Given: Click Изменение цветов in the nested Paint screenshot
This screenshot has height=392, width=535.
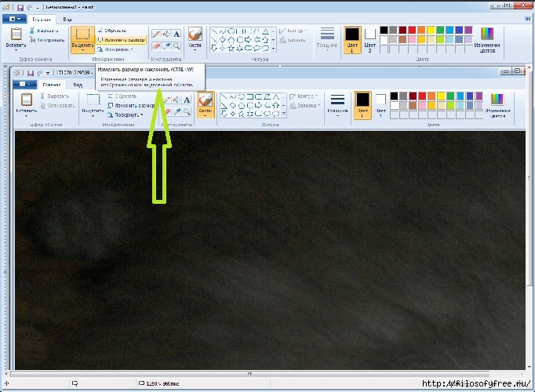Looking at the screenshot, I should 497,106.
